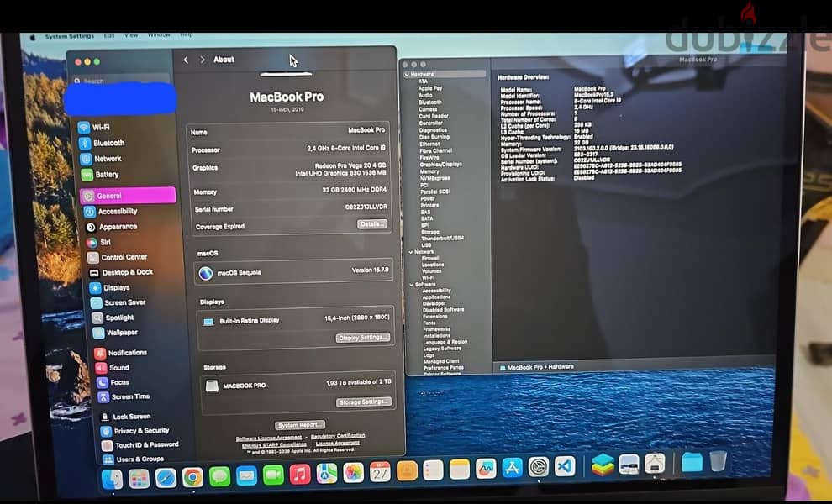Viewport: 832px width, 504px height.
Task: Select NVMExpress in System Report tree
Action: pos(435,178)
